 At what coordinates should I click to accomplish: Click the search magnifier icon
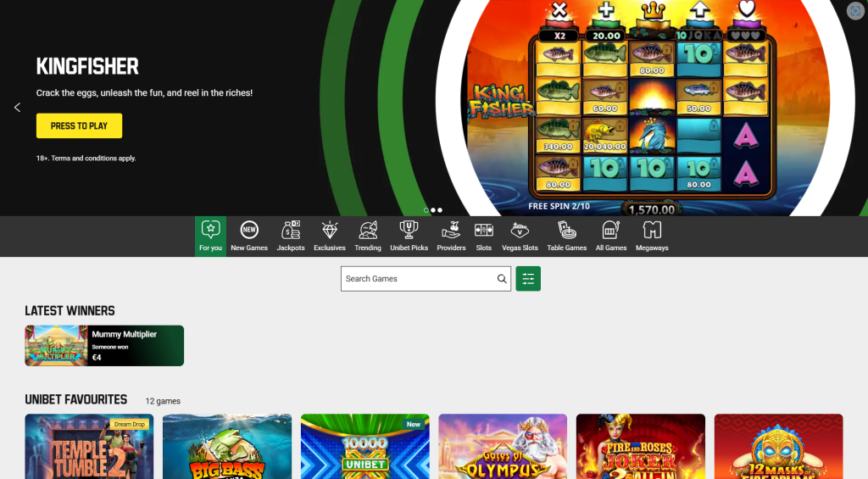[502, 279]
